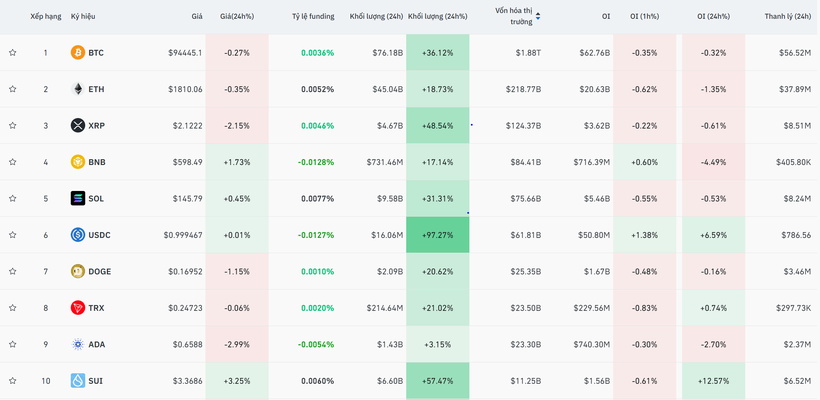Click the Thanh lý (24h) column header

coord(787,16)
